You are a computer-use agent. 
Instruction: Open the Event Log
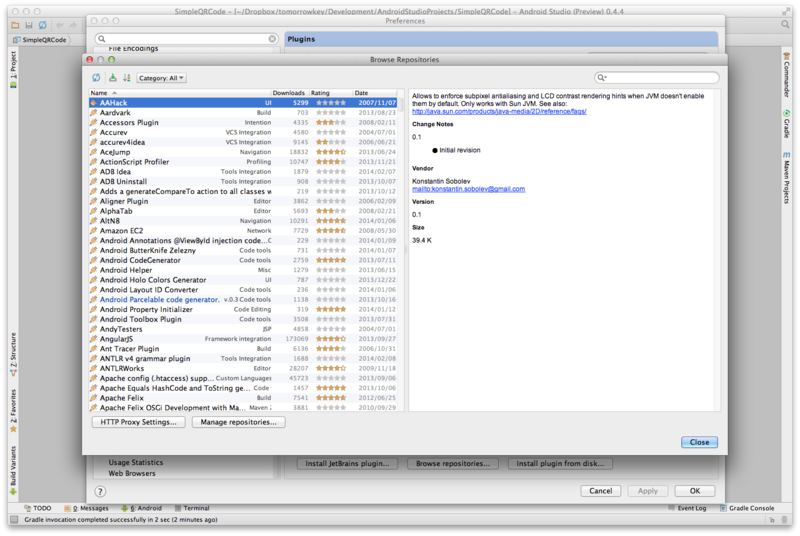tap(687, 508)
